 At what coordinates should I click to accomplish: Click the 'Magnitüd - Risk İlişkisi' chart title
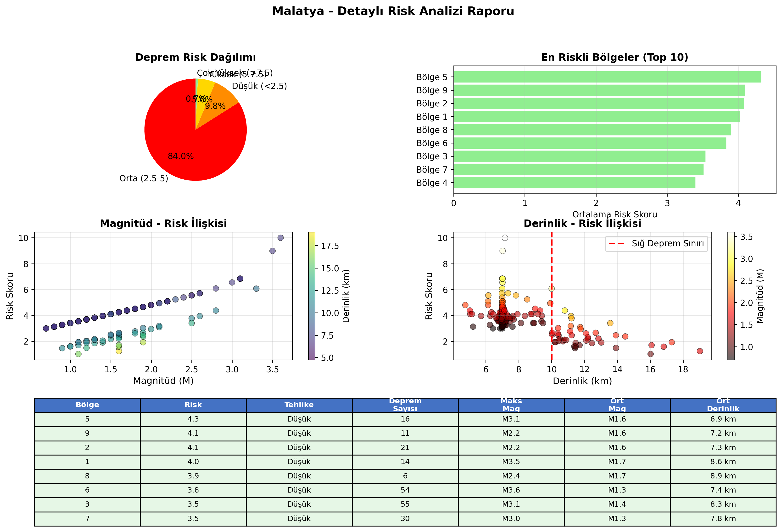point(163,223)
